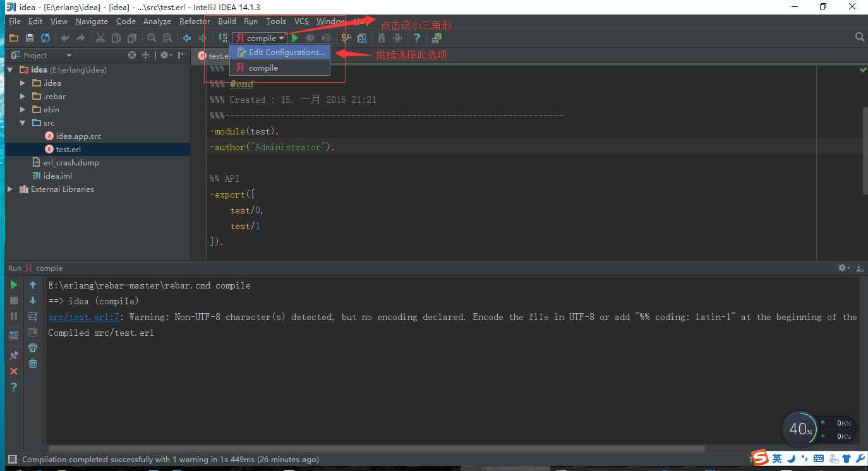This screenshot has width=868, height=471.
Task: Open the compile run configuration dropdown
Action: [260, 39]
